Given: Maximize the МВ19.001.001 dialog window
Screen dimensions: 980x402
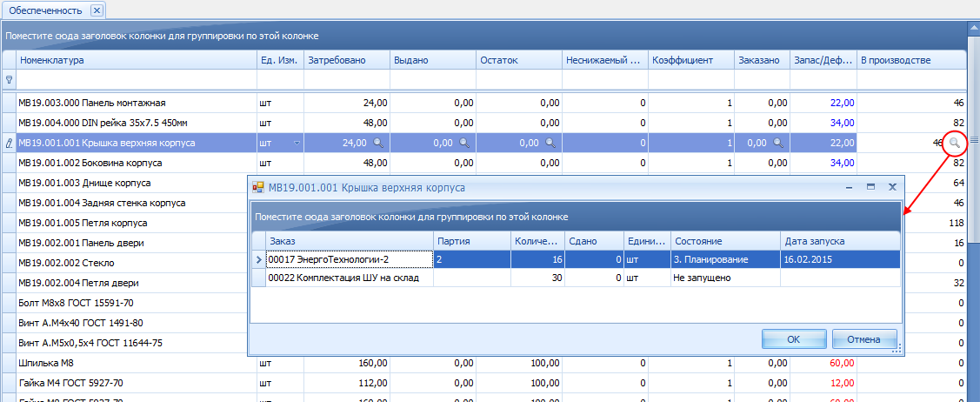Looking at the screenshot, I should (x=870, y=187).
